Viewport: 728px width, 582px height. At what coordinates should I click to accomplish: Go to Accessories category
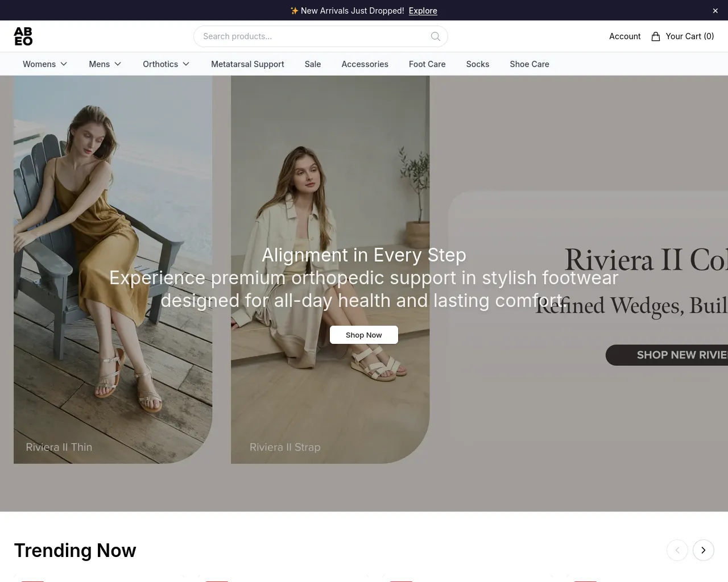coord(365,64)
